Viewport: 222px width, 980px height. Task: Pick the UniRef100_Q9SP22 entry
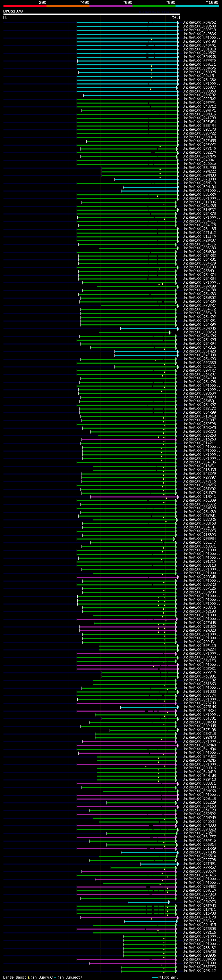coord(199,133)
